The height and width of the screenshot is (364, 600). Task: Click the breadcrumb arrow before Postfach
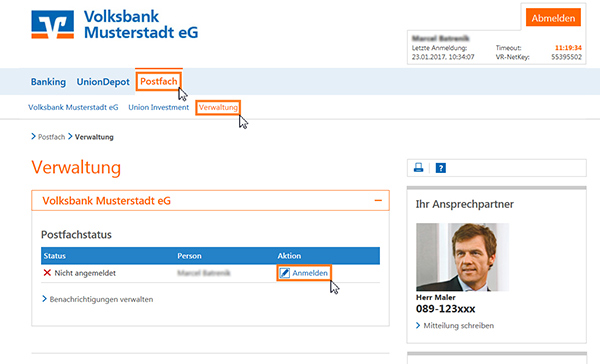(x=33, y=136)
